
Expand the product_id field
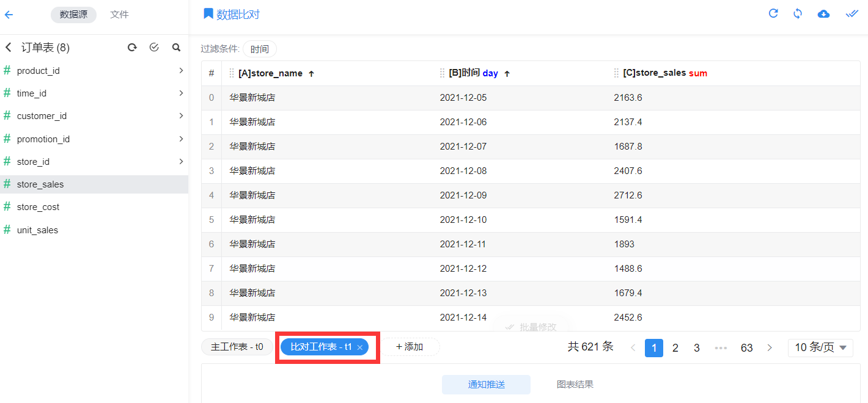[x=181, y=70]
